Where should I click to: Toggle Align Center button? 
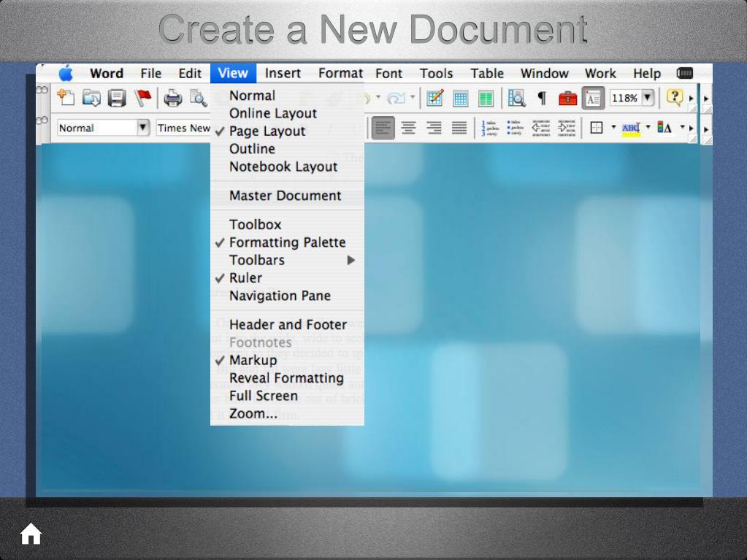tap(408, 128)
